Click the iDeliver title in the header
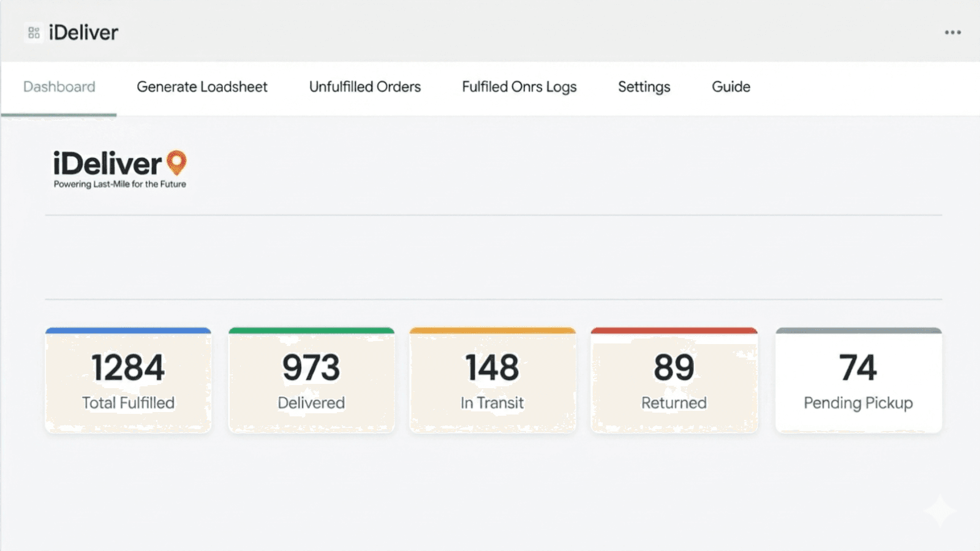980x551 pixels. click(x=83, y=32)
